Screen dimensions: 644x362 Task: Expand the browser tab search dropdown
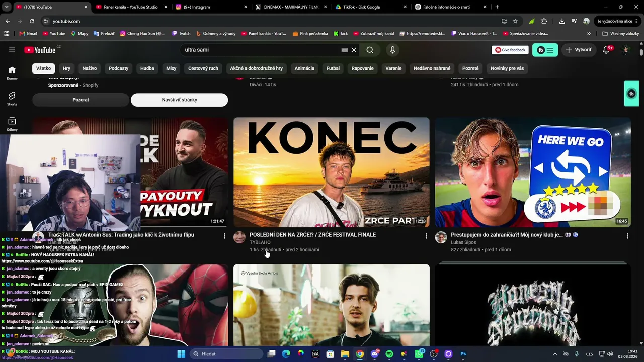click(7, 7)
